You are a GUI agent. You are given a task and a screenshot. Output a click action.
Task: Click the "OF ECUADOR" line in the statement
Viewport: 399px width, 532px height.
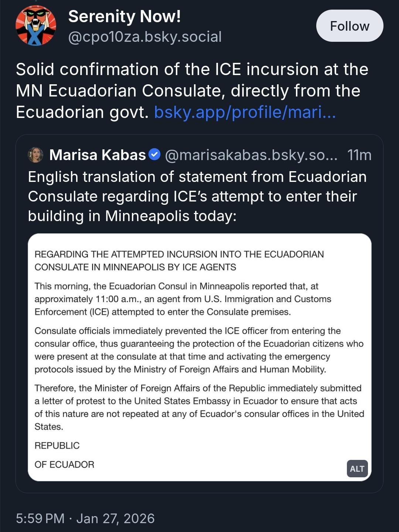(x=65, y=464)
